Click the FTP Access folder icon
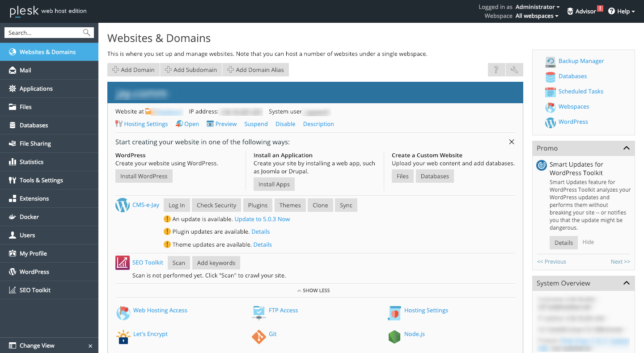Viewport: 644px width, 353px height. pos(259,312)
